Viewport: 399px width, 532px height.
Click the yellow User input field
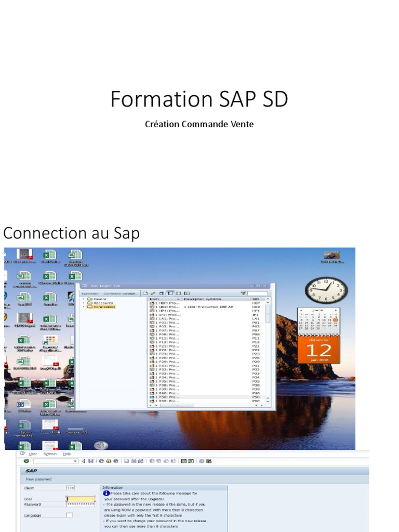[81, 499]
